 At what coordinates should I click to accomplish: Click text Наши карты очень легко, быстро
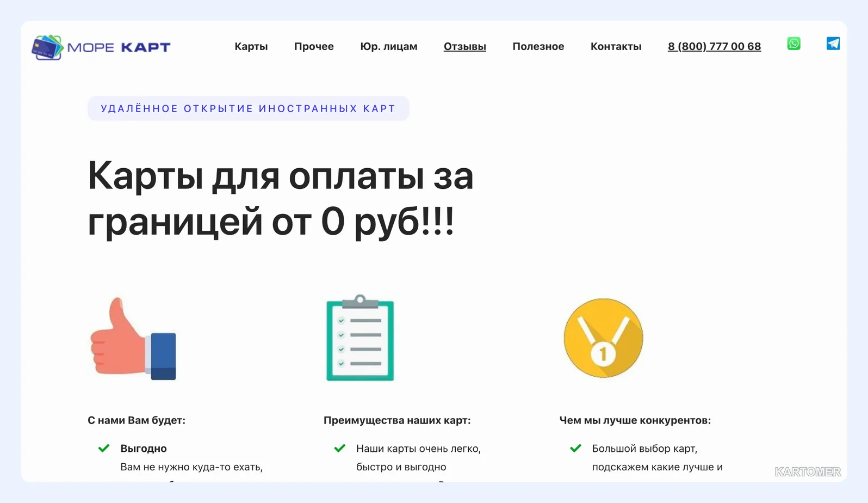419,458
